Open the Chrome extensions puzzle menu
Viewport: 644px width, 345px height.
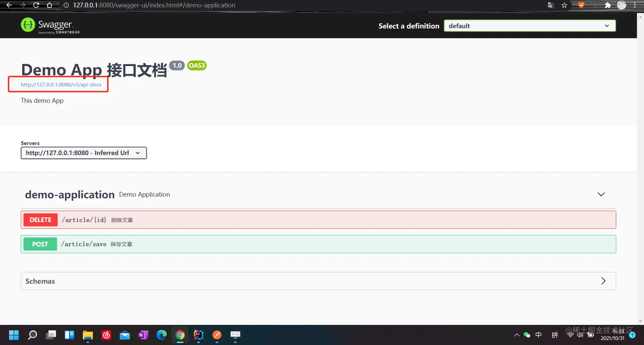click(x=608, y=5)
